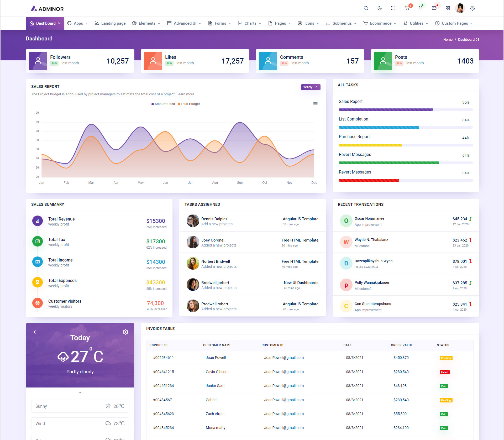Viewport: 504px width, 440px height.
Task: Open the mail envelope icon
Action: point(434,8)
